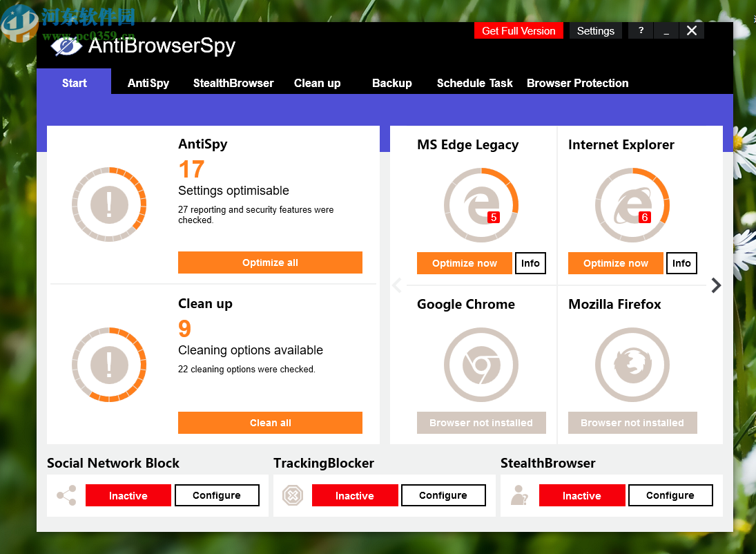Switch to the Backup tab
The width and height of the screenshot is (756, 554).
[391, 83]
